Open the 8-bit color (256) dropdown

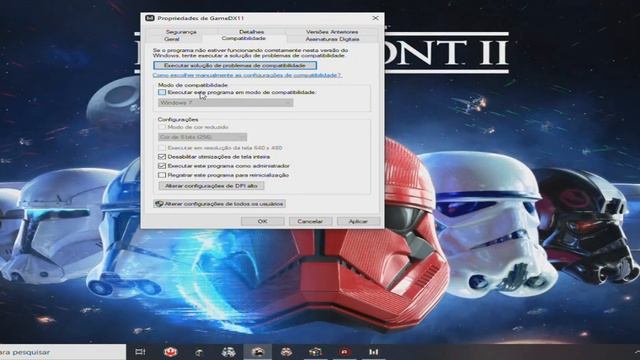click(202, 137)
